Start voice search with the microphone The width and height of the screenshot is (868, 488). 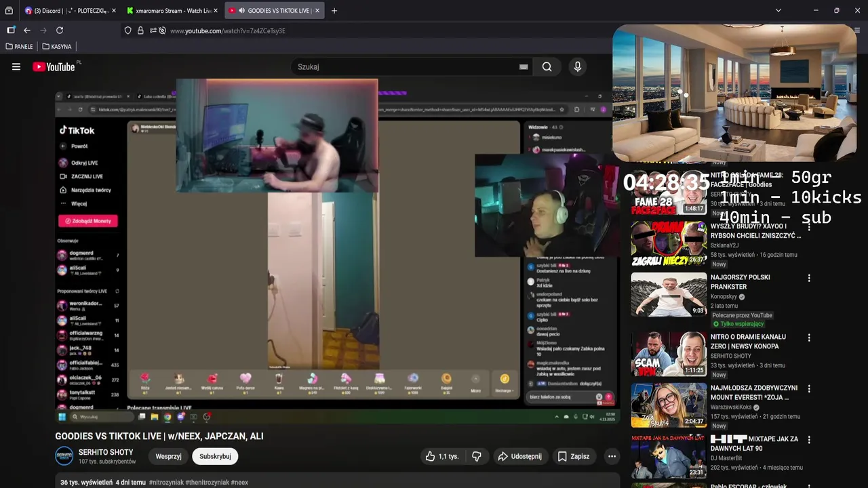(x=578, y=66)
